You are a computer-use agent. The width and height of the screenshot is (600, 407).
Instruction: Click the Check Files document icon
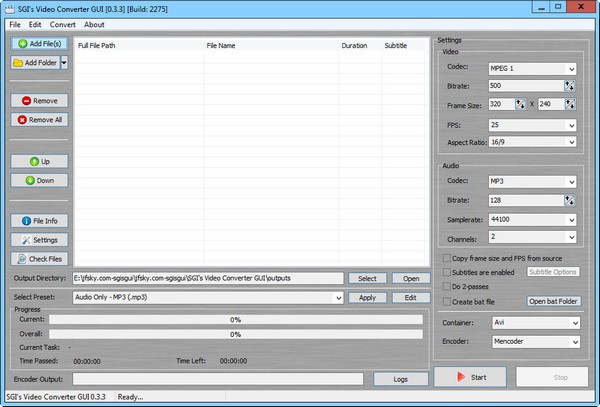22,259
